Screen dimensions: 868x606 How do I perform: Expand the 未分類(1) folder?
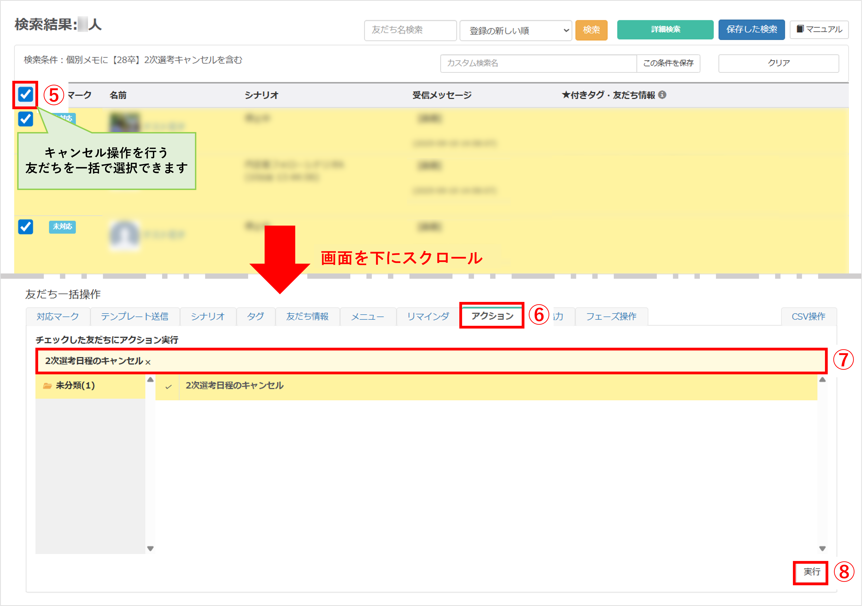click(75, 385)
